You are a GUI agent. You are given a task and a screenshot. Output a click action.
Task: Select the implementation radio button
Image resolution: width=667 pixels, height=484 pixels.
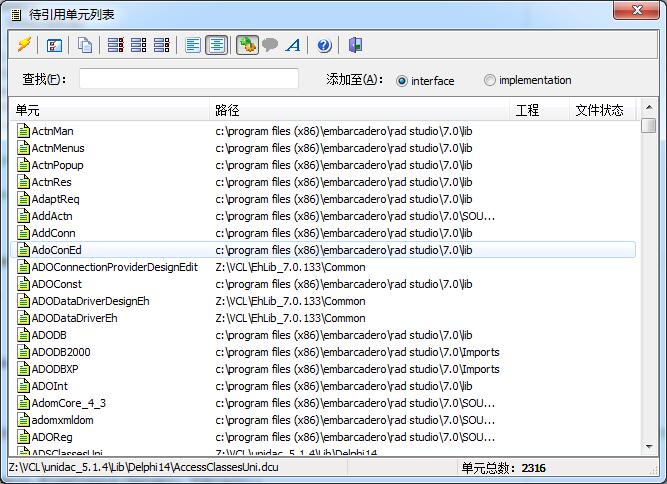[x=490, y=80]
